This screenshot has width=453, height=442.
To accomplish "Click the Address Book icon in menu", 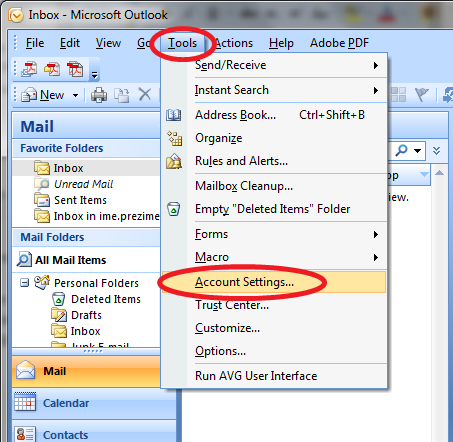I will click(x=174, y=115).
